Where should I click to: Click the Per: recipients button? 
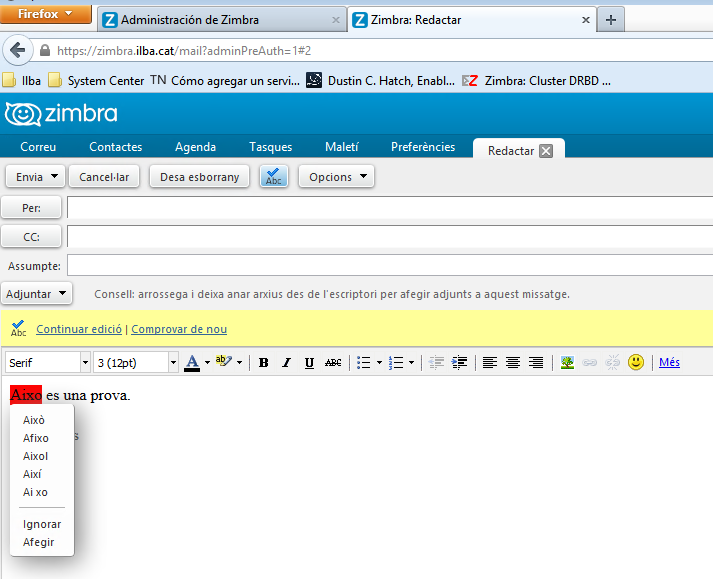31,208
